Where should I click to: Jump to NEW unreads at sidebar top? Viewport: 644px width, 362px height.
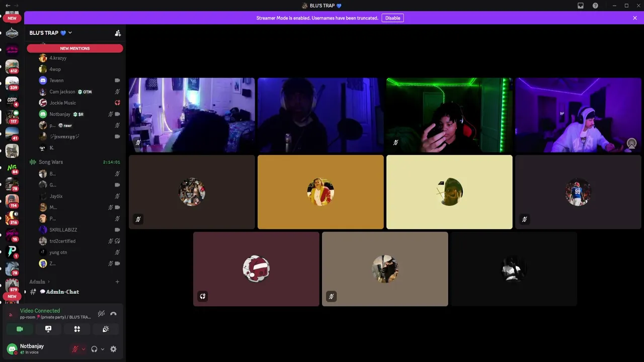[x=12, y=18]
